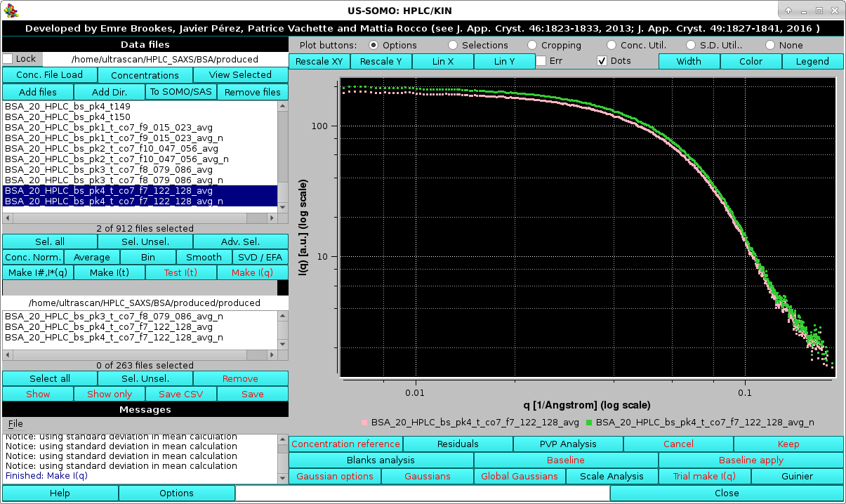Switch the X axis with Lin X
The image size is (846, 504).
pyautogui.click(x=442, y=61)
